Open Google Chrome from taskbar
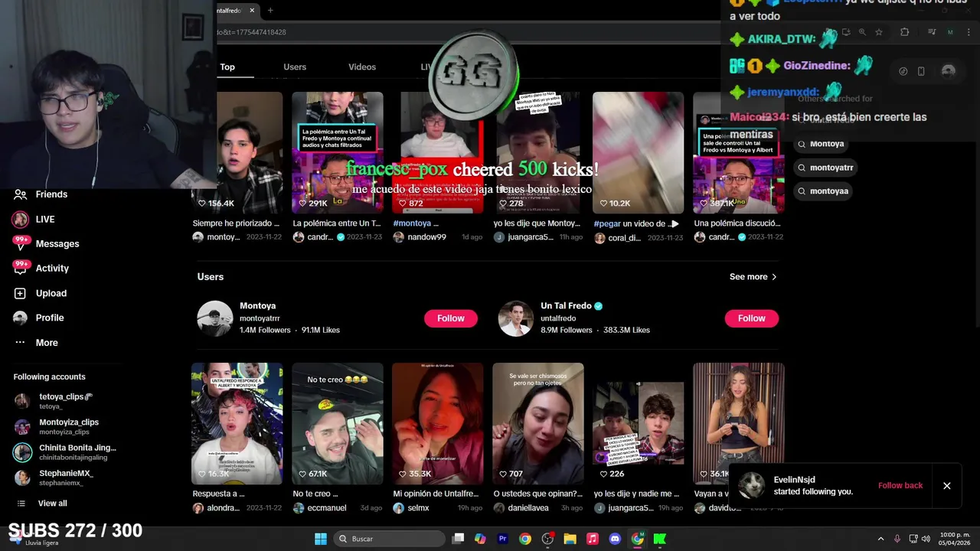The width and height of the screenshot is (980, 551). coord(525,539)
